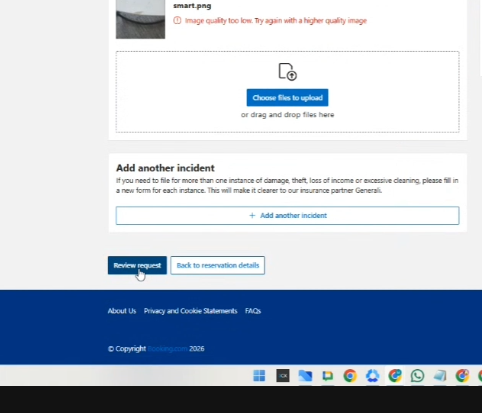Launch Google Chat from the taskbar

coord(328,376)
